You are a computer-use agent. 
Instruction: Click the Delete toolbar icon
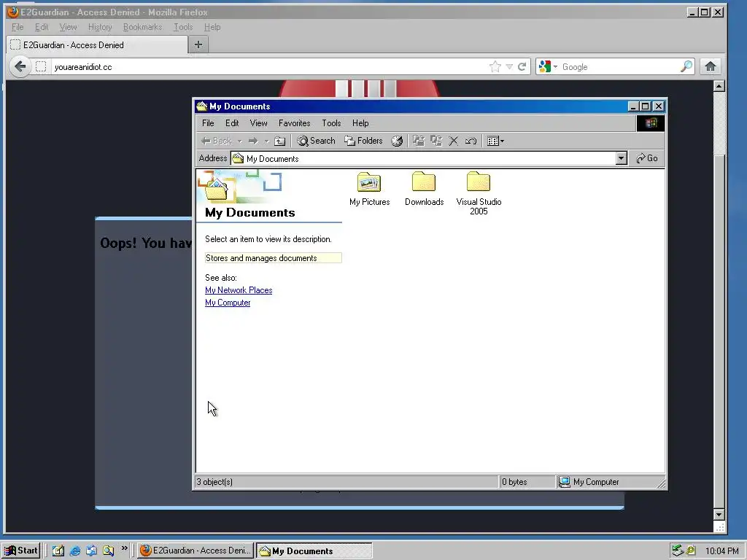pyautogui.click(x=454, y=141)
